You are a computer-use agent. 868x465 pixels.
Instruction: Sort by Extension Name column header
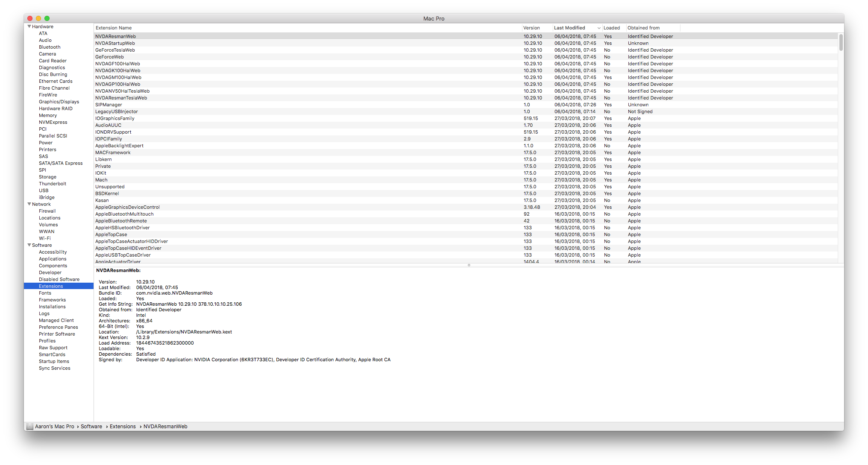114,28
